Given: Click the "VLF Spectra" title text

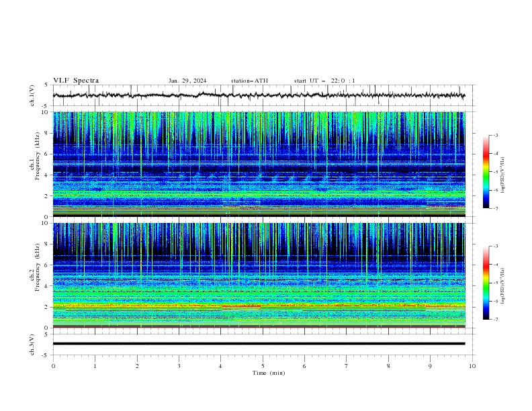Looking at the screenshot, I should tap(76, 81).
